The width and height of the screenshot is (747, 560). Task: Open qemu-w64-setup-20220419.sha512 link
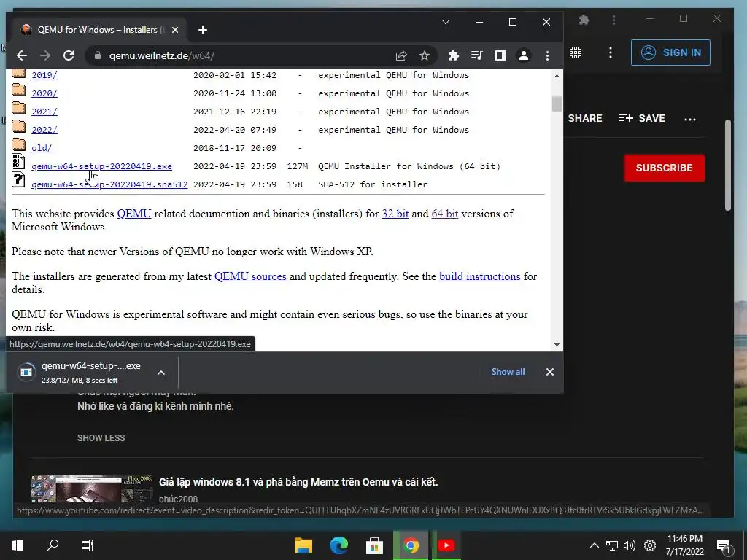(109, 184)
